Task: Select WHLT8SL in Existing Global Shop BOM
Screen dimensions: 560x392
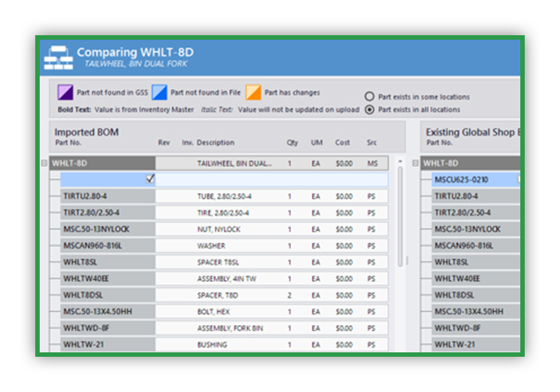Action: 475,263
